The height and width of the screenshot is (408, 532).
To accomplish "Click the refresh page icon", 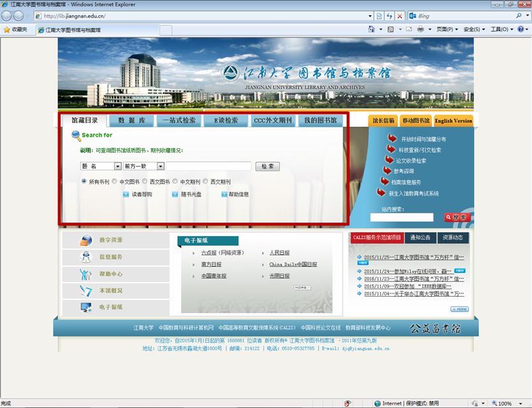I will (389, 15).
